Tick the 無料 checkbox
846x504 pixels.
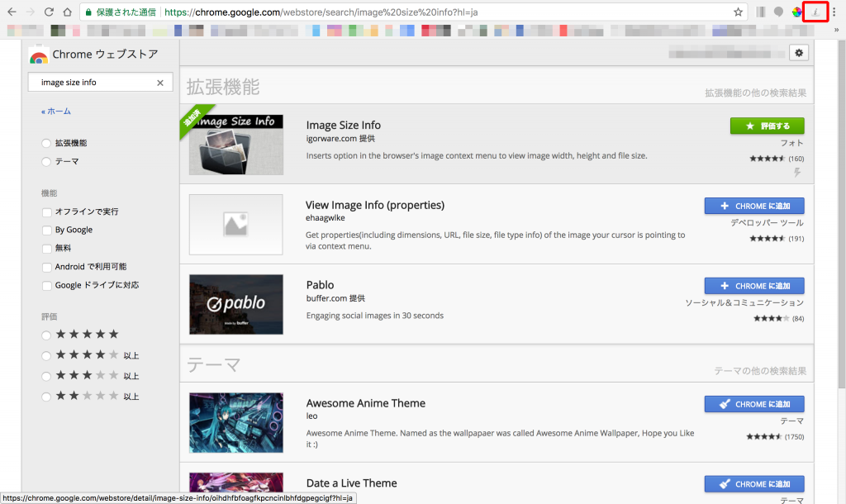pos(47,249)
